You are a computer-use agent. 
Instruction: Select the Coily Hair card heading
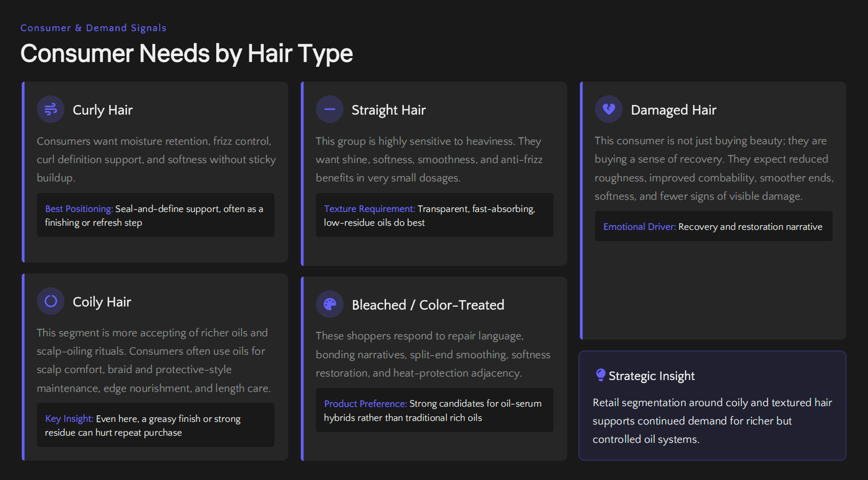[x=102, y=302]
